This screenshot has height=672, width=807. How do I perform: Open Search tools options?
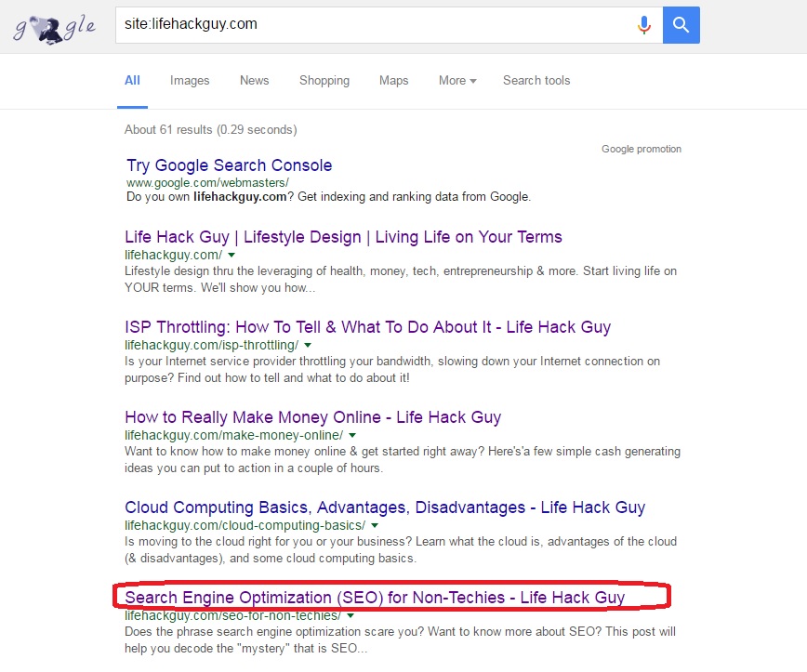point(536,80)
